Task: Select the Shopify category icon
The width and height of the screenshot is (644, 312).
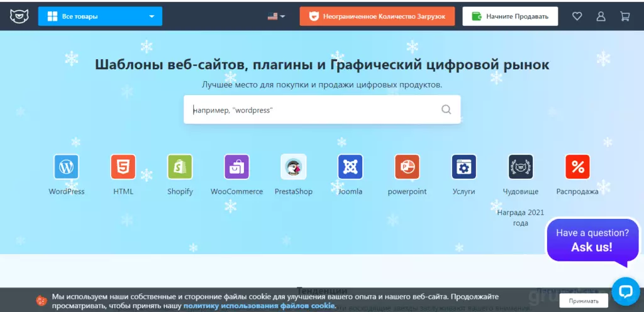Action: 180,167
